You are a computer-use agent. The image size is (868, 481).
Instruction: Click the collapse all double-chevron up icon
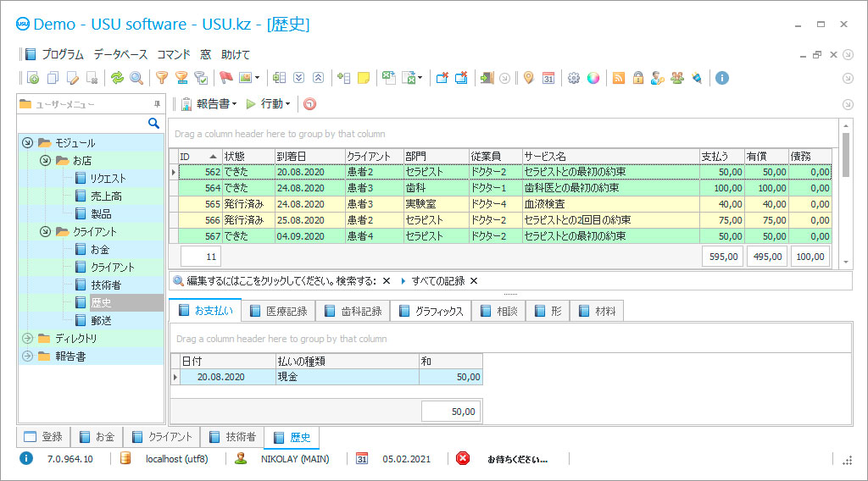click(319, 78)
